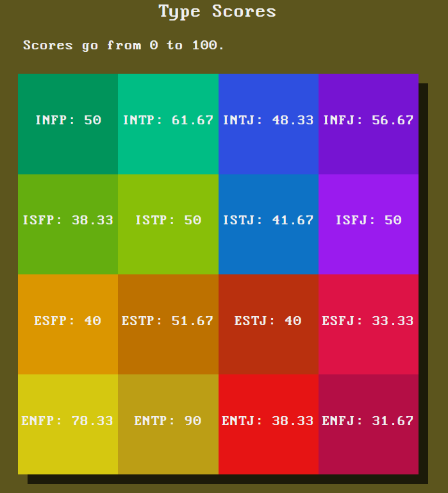Image resolution: width=448 pixels, height=493 pixels.
Task: Click the ISTJ: 41.67 square
Action: point(269,224)
